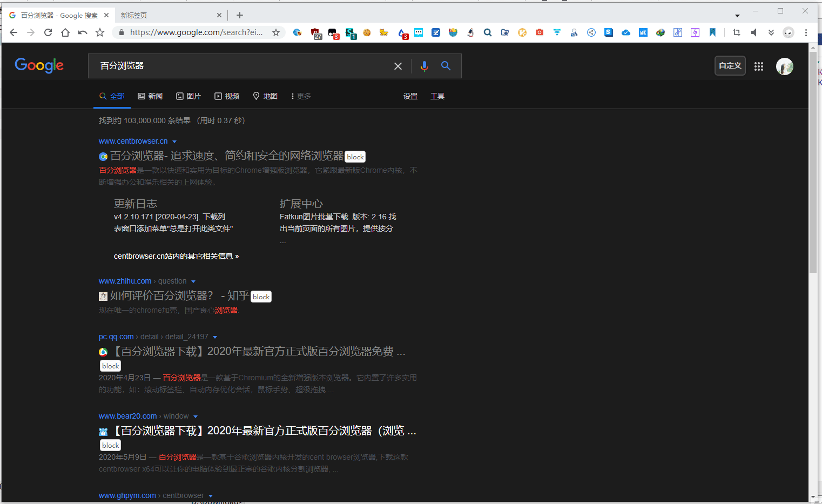Image resolution: width=822 pixels, height=504 pixels.
Task: Block the 知乎 result
Action: 261,297
